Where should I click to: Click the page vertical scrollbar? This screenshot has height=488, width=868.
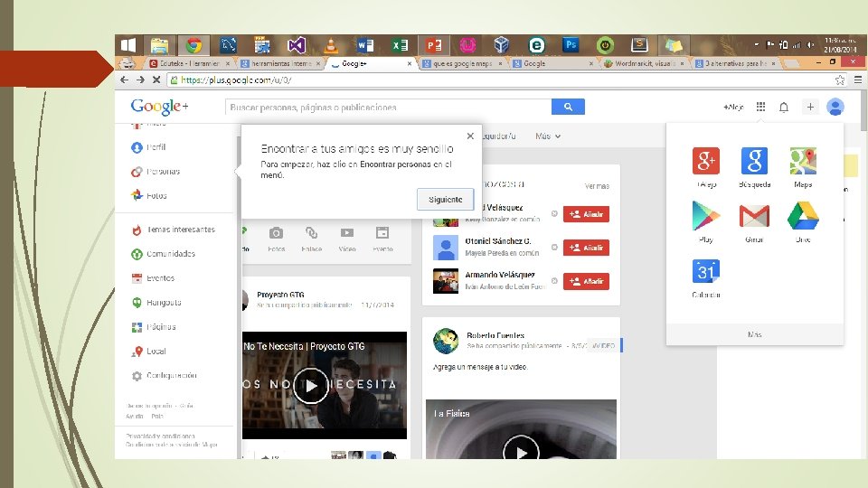click(x=864, y=110)
